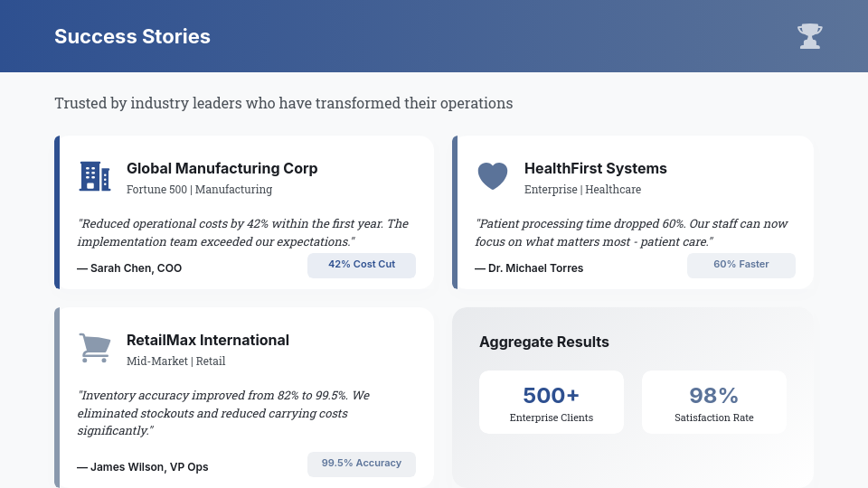Click the 60% Faster badge
This screenshot has width=868, height=488.
coord(741,265)
